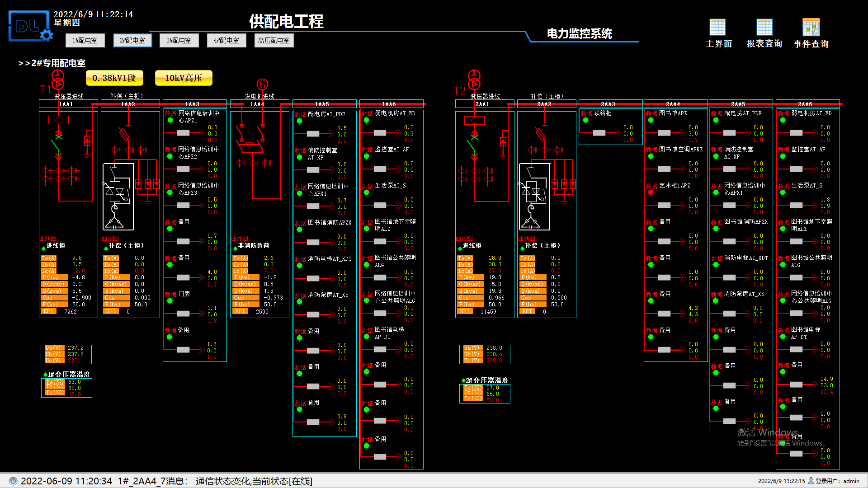Viewport: 868px width, 488px height.
Task: Toggle the 图书馆APZ breaker symbol in 2AA4
Action: point(664,133)
